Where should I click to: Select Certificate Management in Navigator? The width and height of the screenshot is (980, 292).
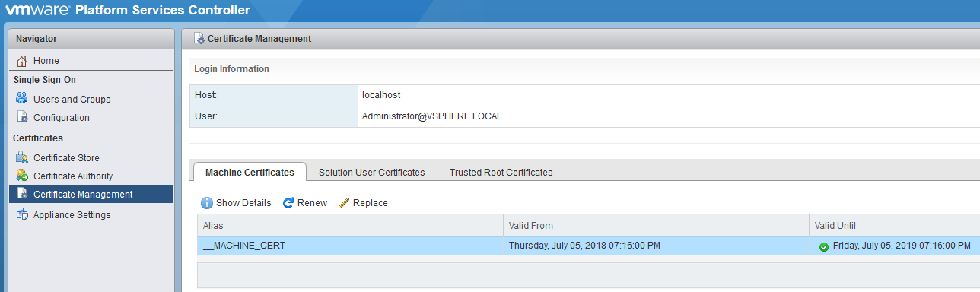click(x=91, y=194)
